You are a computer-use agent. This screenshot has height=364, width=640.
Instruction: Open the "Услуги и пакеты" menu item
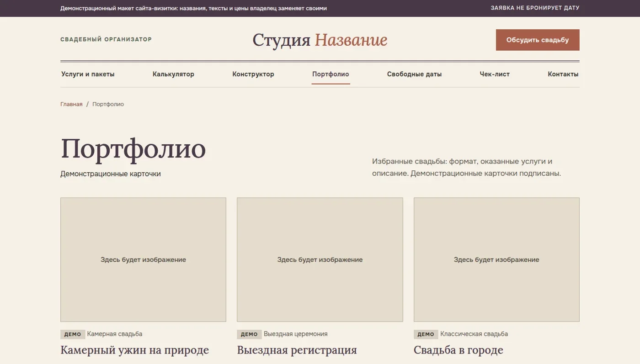88,74
